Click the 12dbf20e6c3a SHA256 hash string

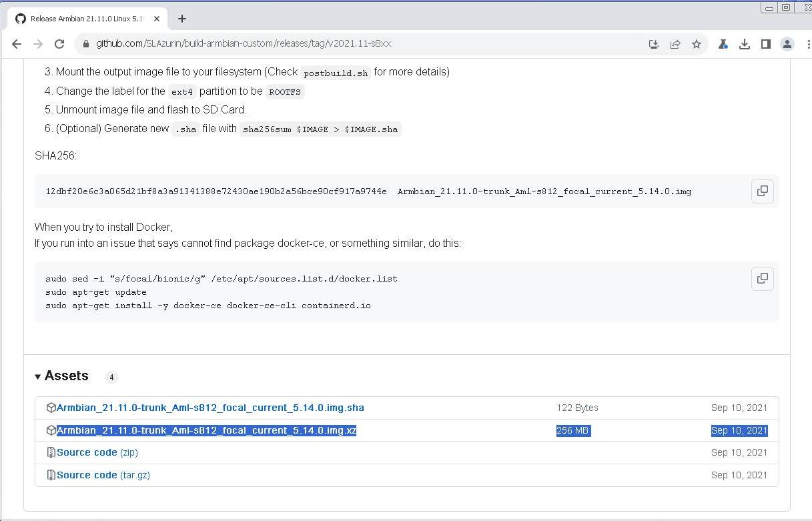point(216,191)
